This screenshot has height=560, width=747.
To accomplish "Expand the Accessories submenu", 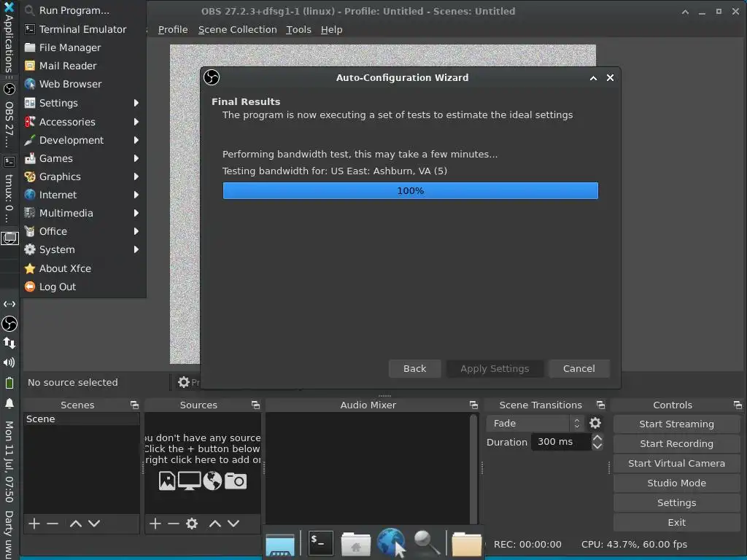I will [x=83, y=122].
